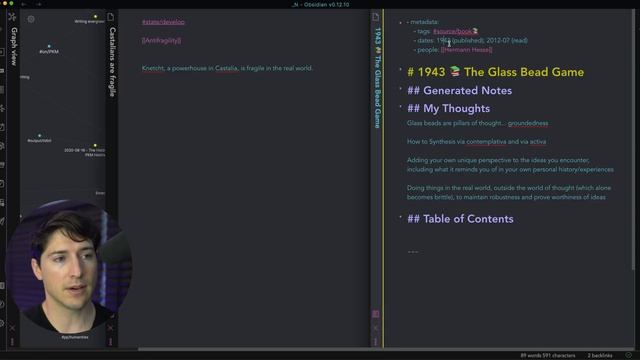Click the misspelled word 'groundedness'
This screenshot has width=640, height=360.
pos(528,123)
